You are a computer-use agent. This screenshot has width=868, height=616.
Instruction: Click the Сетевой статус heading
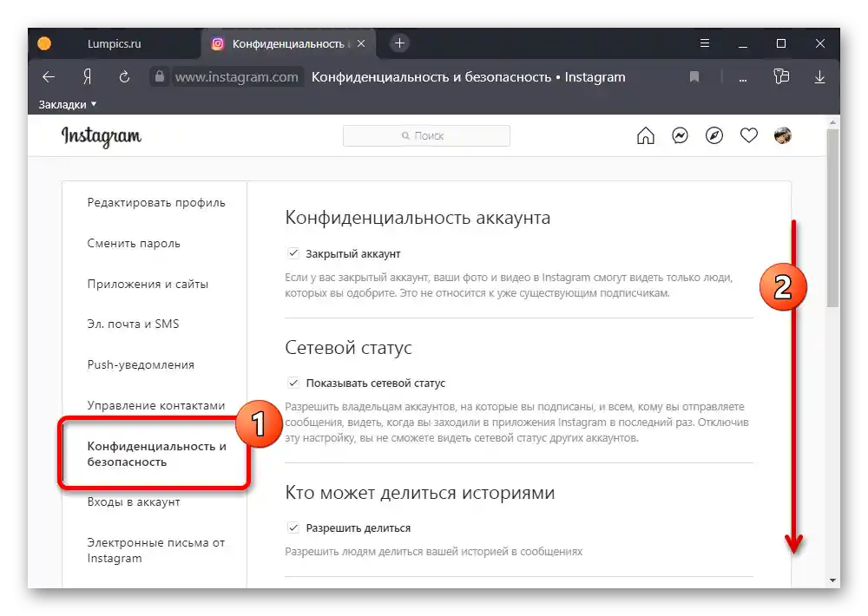[x=348, y=348]
